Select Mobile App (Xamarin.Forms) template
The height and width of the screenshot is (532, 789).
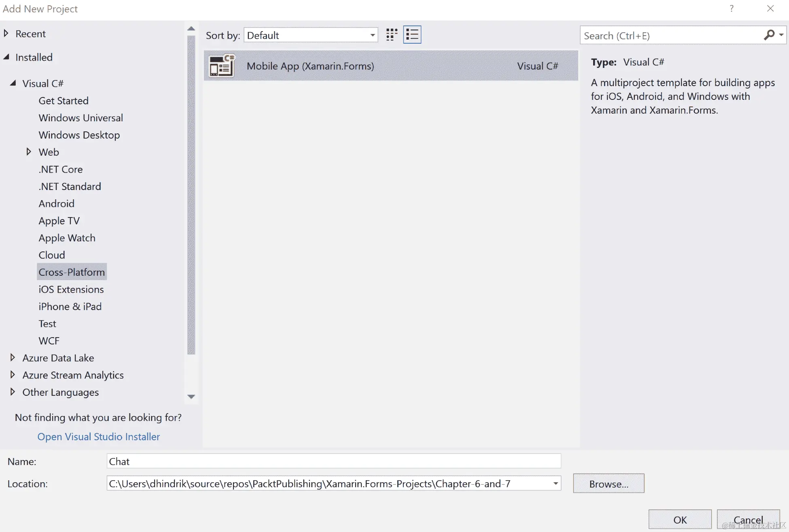tap(391, 65)
